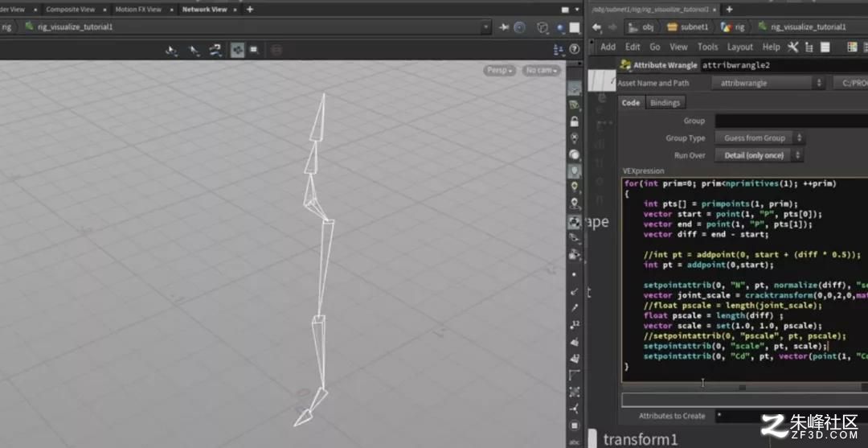Viewport: 868px width, 448px height.
Task: Toggle the checkerboard display icon in the viewport sidebar
Action: click(575, 222)
